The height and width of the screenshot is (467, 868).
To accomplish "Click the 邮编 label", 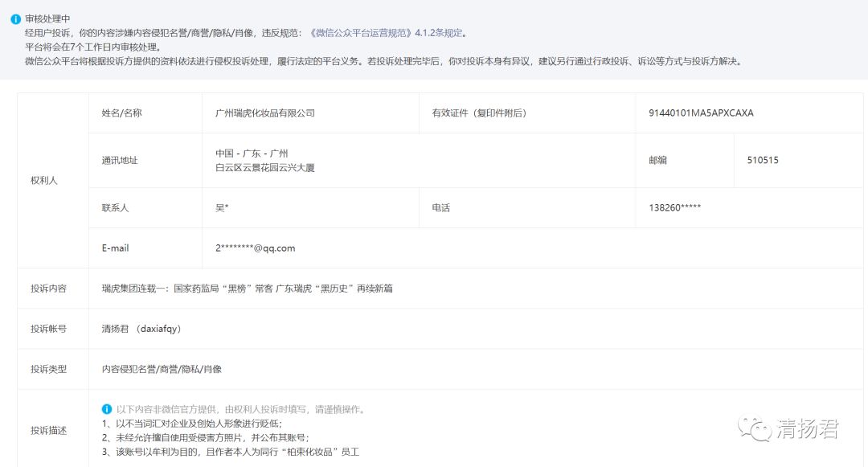I will 657,161.
